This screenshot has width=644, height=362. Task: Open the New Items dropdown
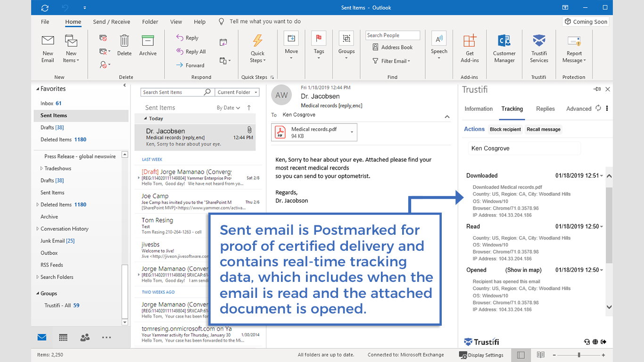tap(71, 49)
